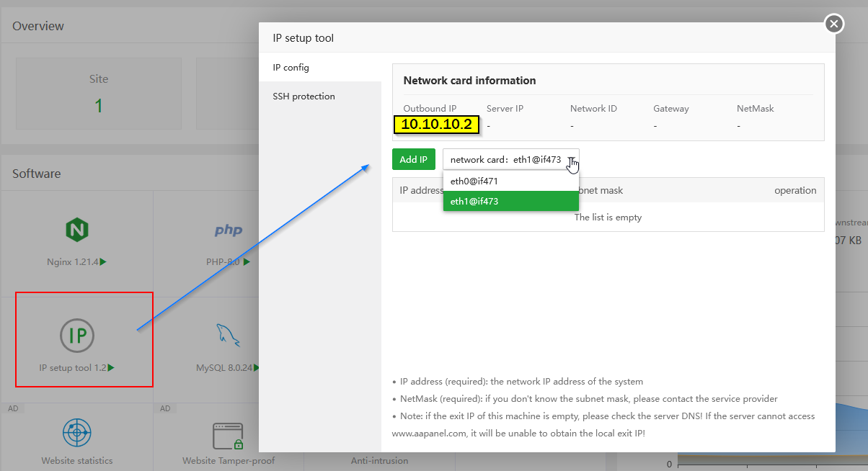Screen dimensions: 868x471
Task: Click the Gateway column label
Action: point(671,109)
